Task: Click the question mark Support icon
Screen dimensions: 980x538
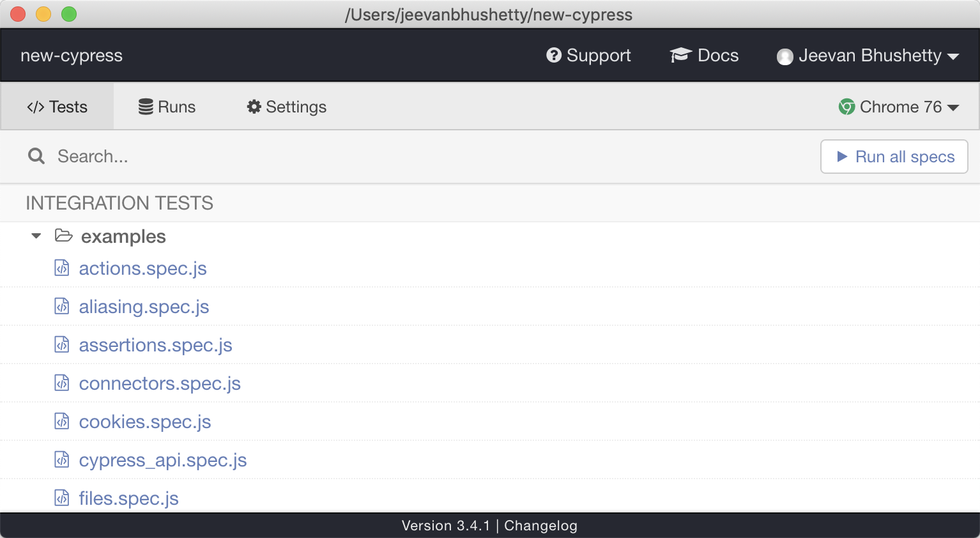Action: coord(553,55)
